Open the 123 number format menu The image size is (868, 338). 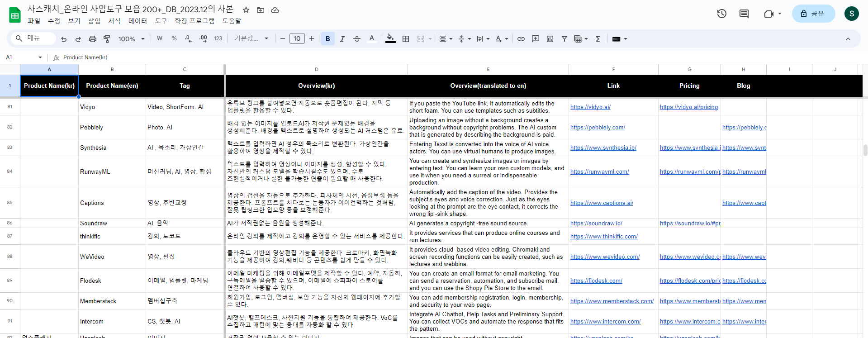pyautogui.click(x=218, y=39)
